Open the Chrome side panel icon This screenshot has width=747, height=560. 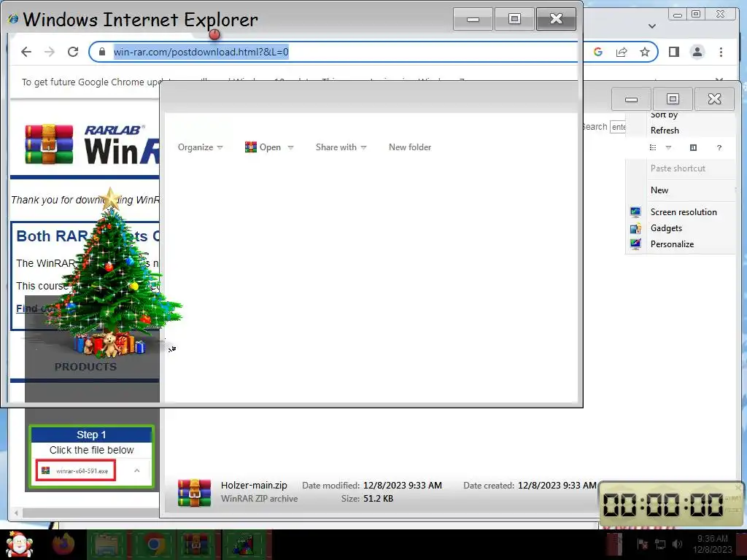click(x=673, y=52)
